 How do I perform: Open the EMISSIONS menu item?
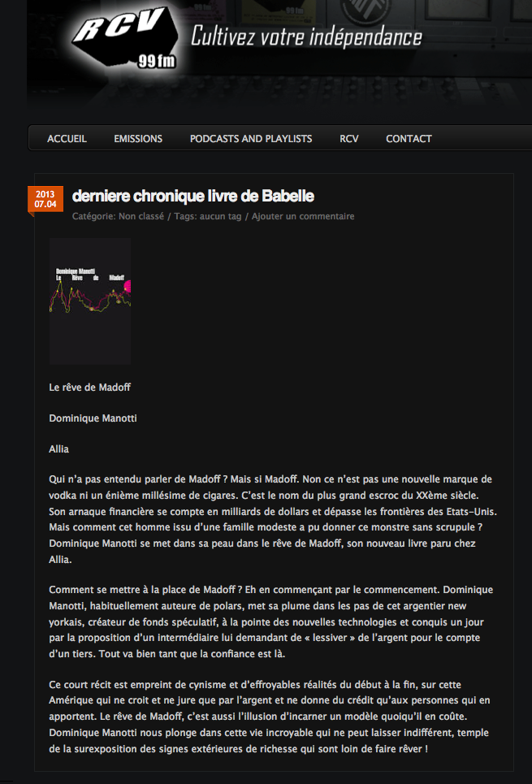click(x=138, y=138)
